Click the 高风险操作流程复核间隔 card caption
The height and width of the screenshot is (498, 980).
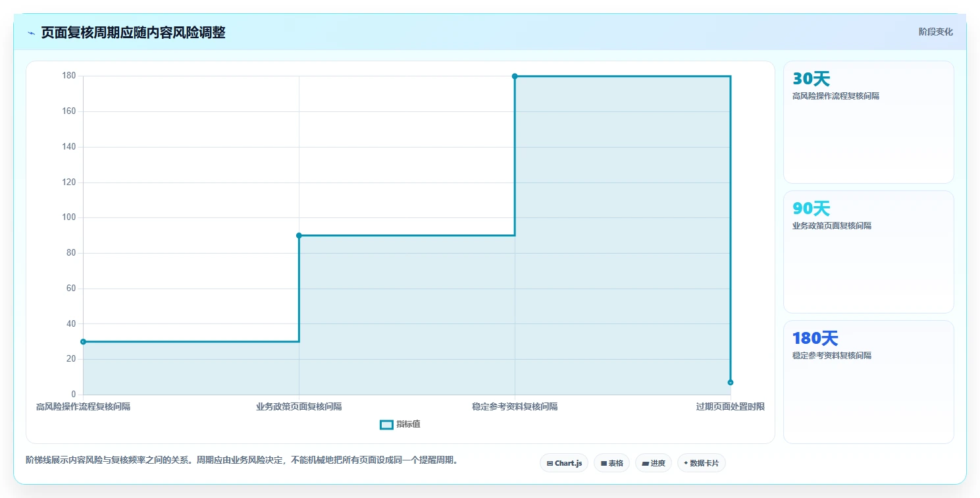pyautogui.click(x=836, y=96)
